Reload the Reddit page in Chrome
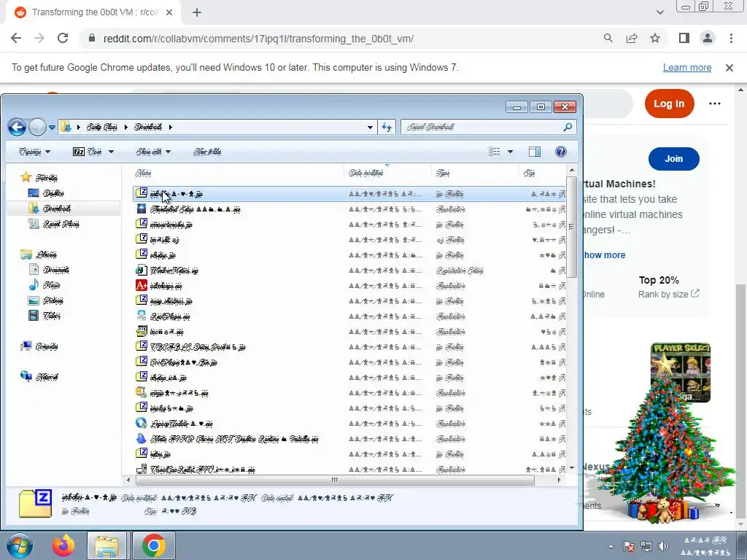 (63, 38)
